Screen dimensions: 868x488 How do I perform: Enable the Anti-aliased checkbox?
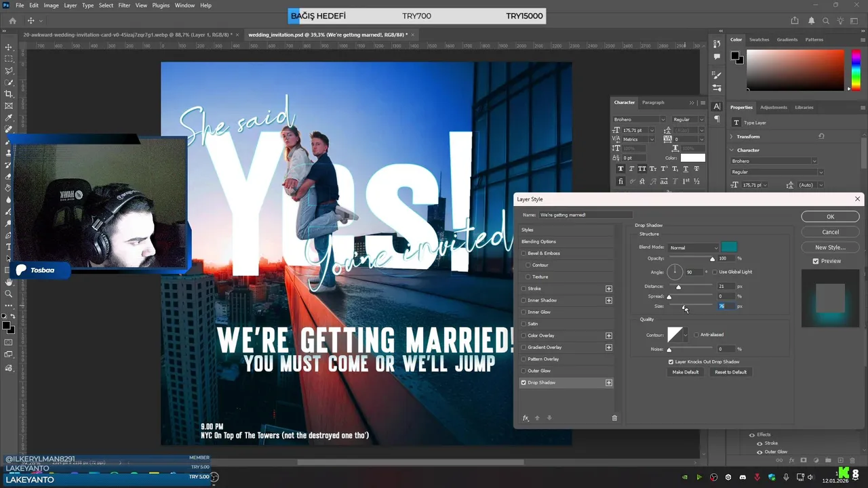point(696,335)
